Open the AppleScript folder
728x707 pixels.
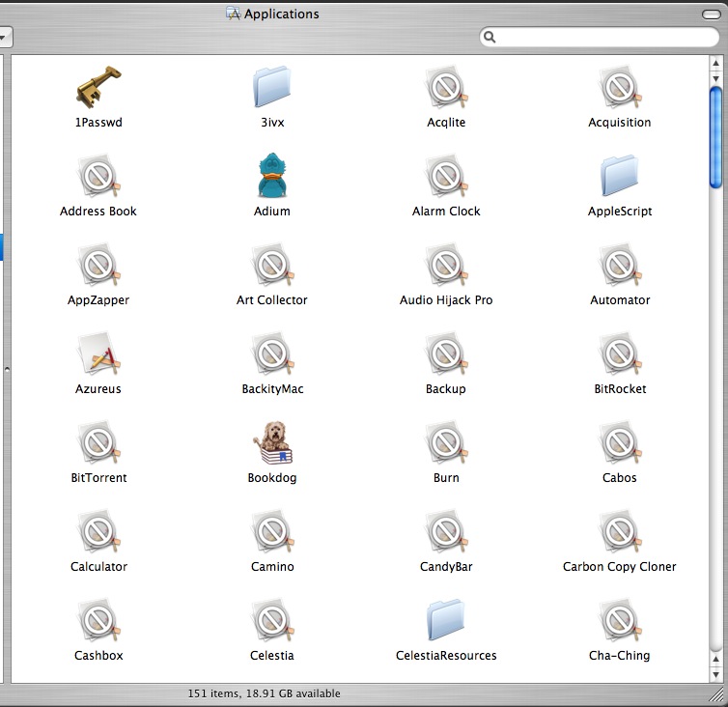coord(620,176)
